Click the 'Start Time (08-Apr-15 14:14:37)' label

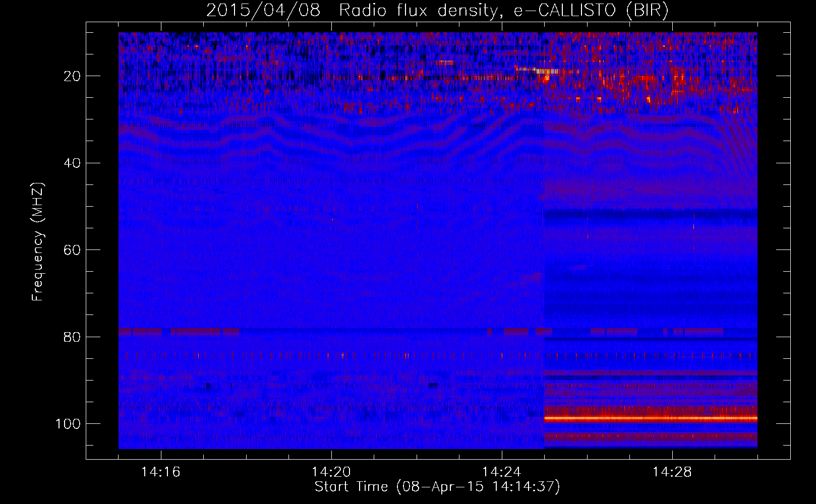(437, 487)
